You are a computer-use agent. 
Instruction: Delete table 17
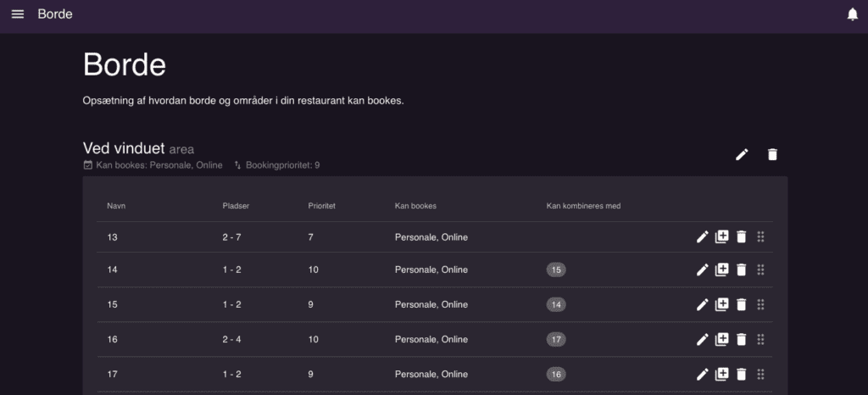click(742, 375)
